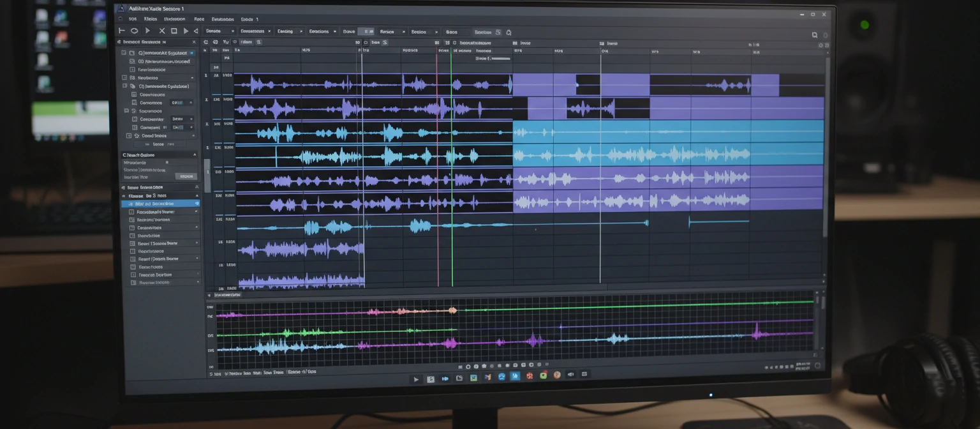This screenshot has width=980, height=429.
Task: Select the Play tool in the transport toolbar
Action: point(147,31)
